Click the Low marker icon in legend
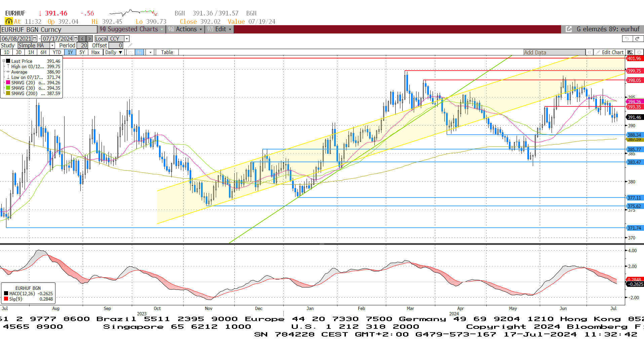This screenshot has height=353, width=644. click(8, 77)
